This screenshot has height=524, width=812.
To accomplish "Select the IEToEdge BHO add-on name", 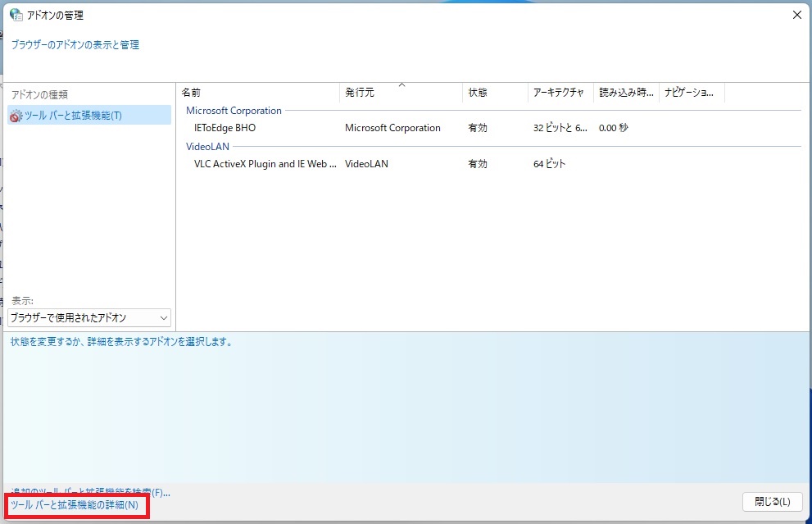I will (x=225, y=128).
